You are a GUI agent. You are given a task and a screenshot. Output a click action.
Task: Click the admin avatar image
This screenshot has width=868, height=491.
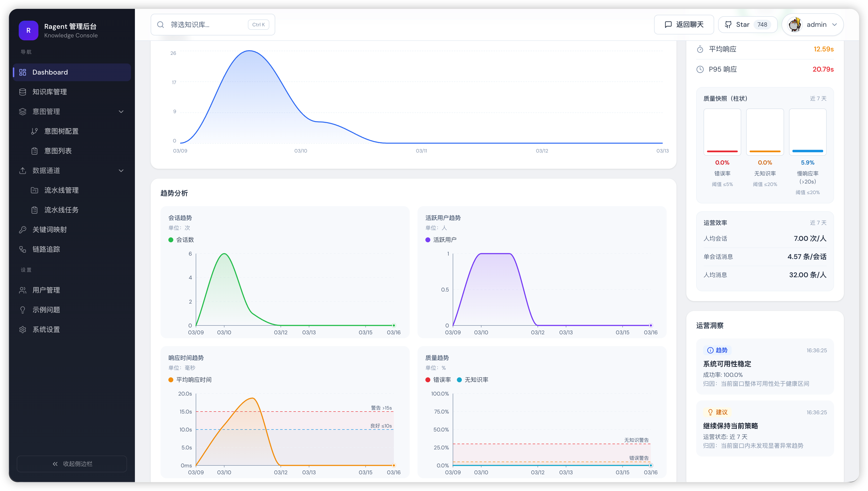tap(794, 25)
